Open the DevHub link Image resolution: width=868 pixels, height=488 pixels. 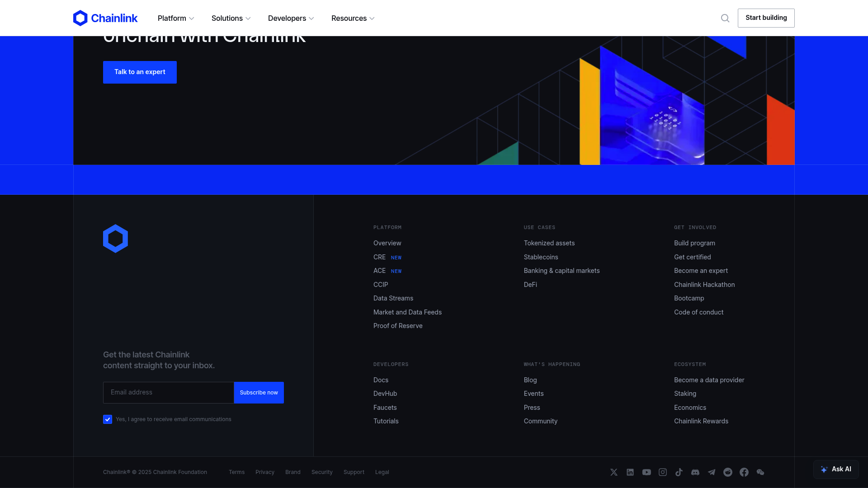tap(385, 394)
